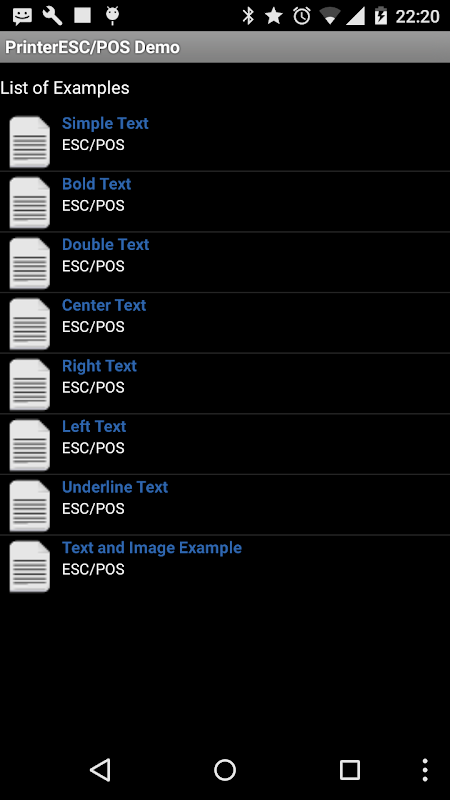The width and height of the screenshot is (450, 800).
Task: Tap the Wi-Fi signal status icon
Action: point(330,16)
